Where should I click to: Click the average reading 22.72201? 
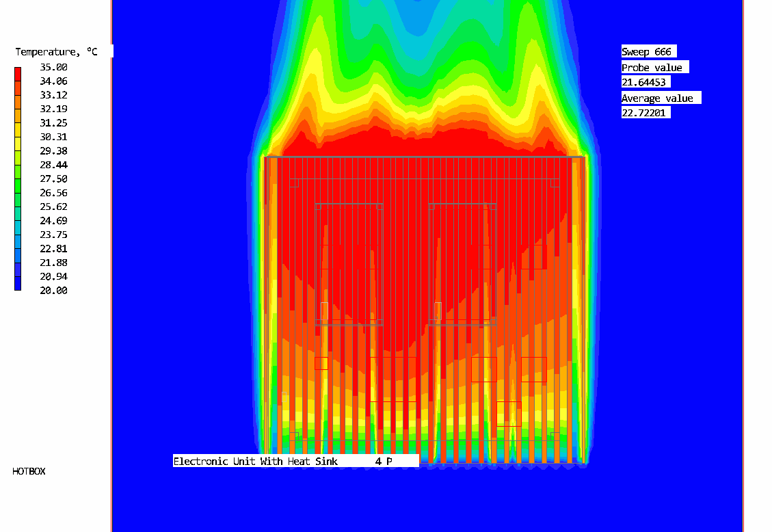click(x=645, y=113)
